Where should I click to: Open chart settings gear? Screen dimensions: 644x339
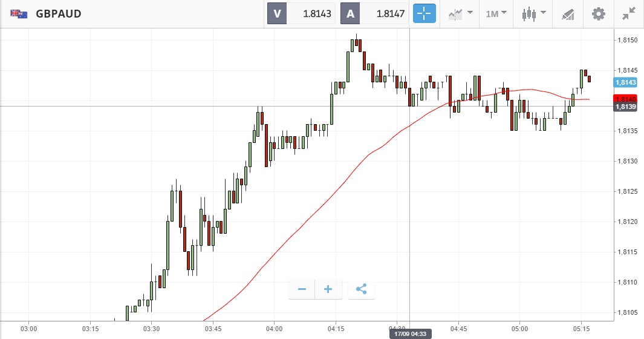coord(598,13)
